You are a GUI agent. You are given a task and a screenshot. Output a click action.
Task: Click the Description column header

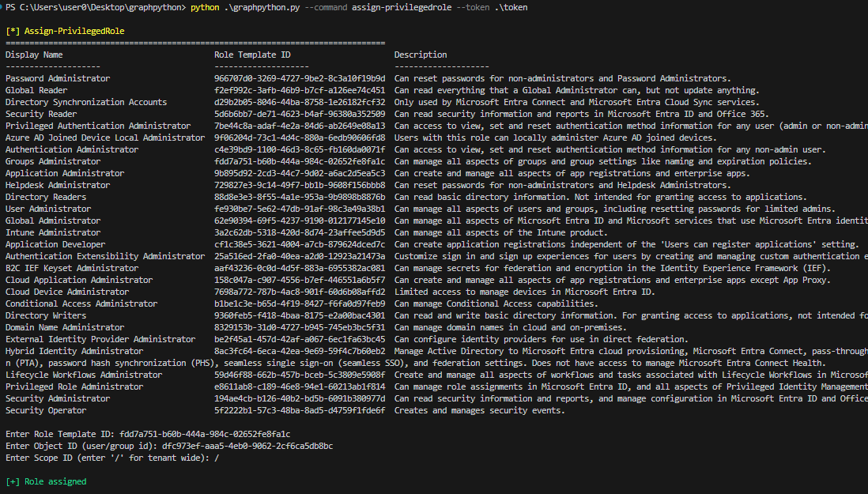tap(421, 55)
